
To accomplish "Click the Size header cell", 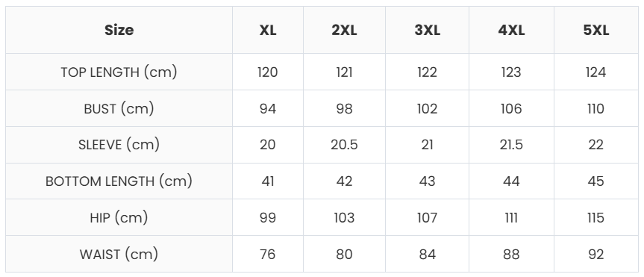I will pyautogui.click(x=119, y=30).
